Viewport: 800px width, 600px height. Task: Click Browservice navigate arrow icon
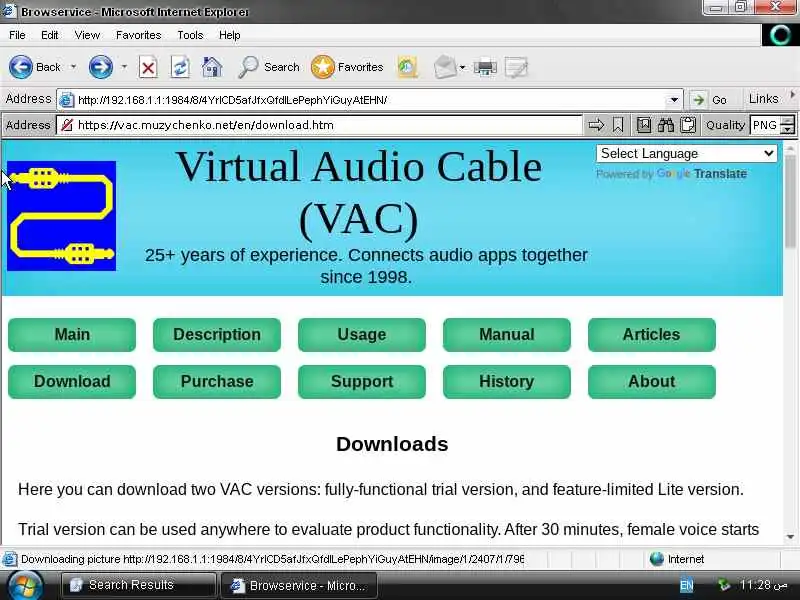(596, 125)
